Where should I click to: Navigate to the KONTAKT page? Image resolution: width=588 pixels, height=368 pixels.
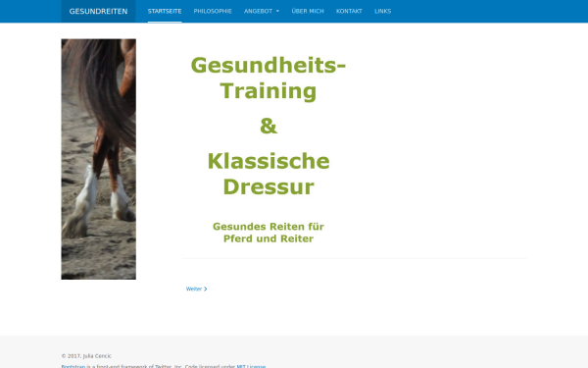click(349, 11)
